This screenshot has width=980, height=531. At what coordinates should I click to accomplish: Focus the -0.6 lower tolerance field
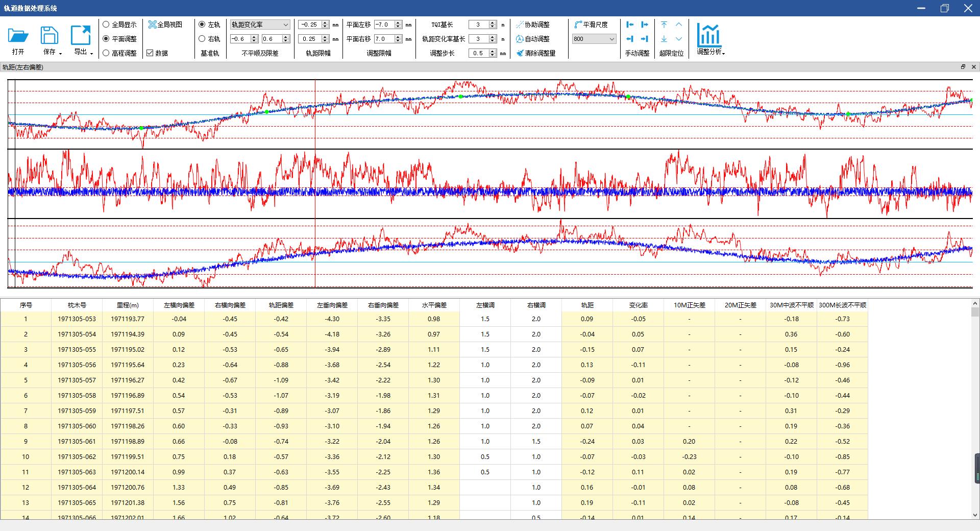(240, 39)
